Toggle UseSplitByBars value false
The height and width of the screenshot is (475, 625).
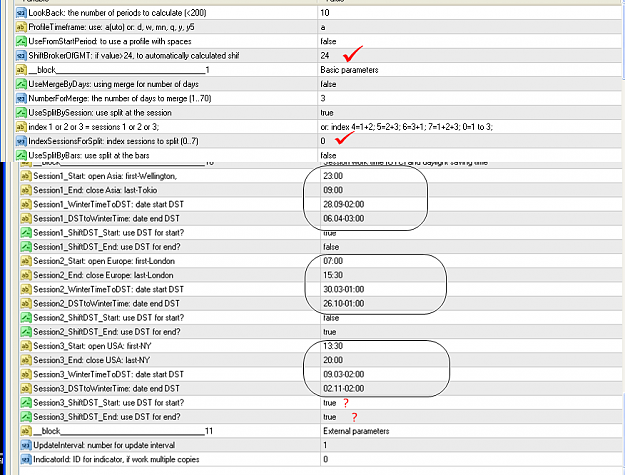tap(328, 155)
